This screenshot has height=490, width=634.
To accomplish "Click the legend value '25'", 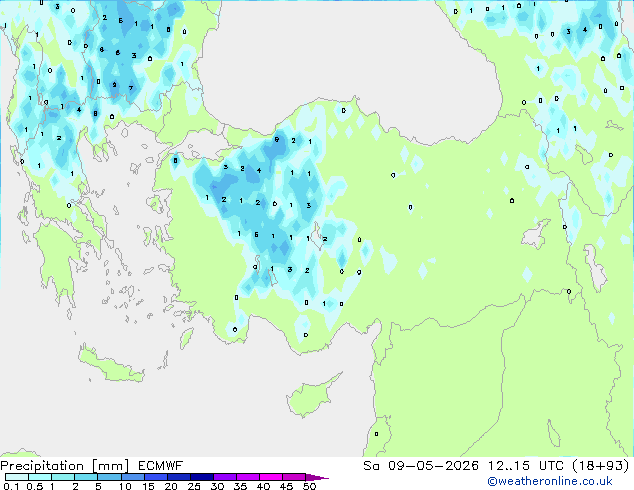I will [x=194, y=486].
